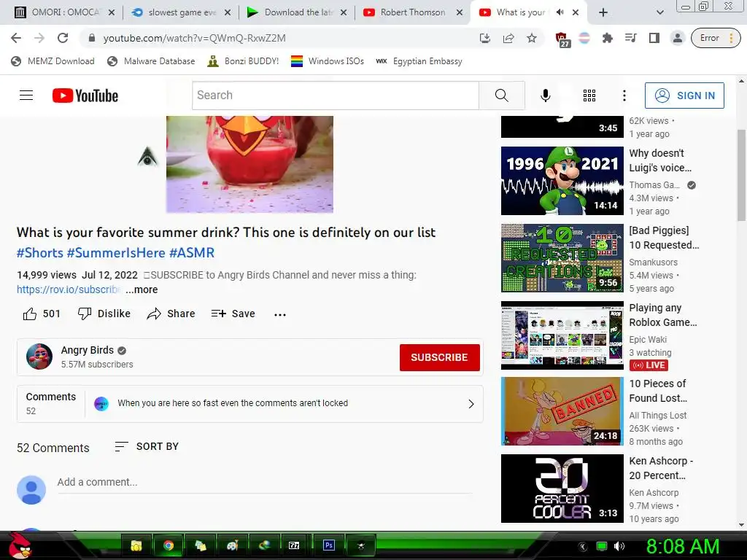Viewport: 747px width, 560px height.
Task: Click the video player frame
Action: [x=249, y=164]
